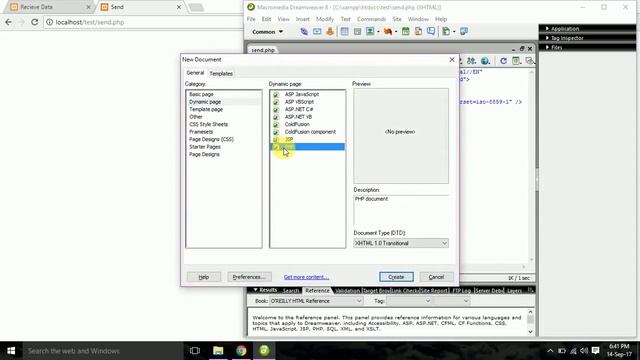Switch to Search tab in Results panel

point(291,291)
